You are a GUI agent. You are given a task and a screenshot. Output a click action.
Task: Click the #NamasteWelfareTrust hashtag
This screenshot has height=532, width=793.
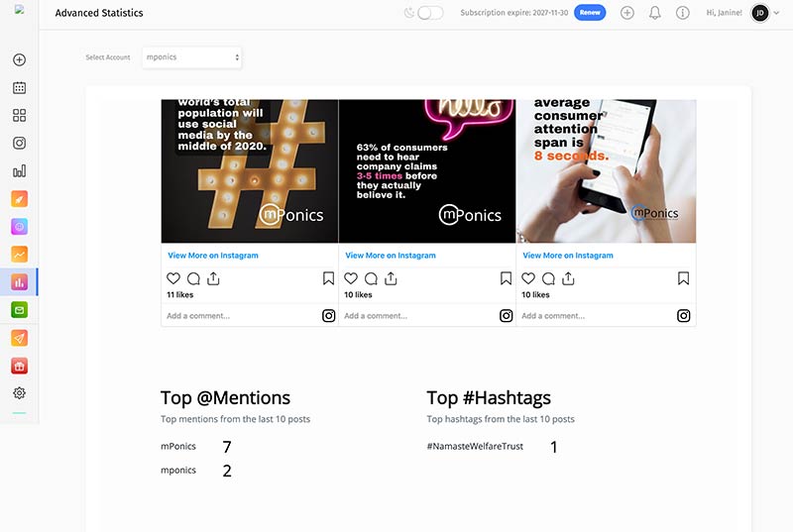pyautogui.click(x=475, y=447)
